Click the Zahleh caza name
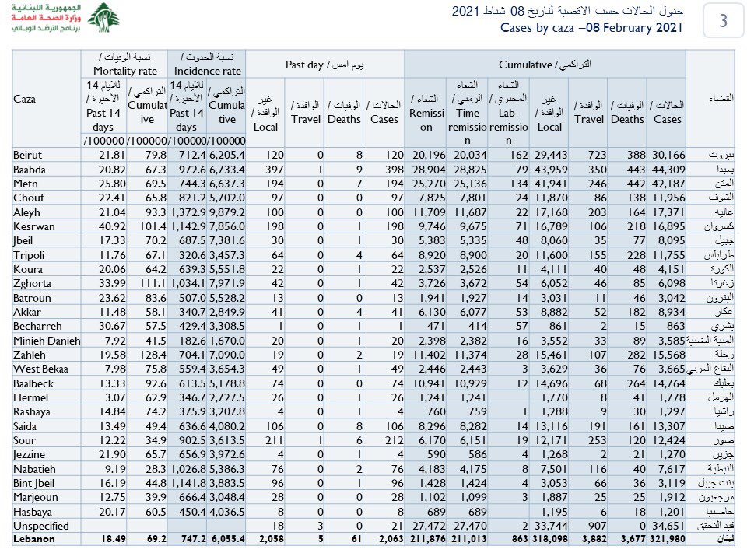 [x=30, y=353]
